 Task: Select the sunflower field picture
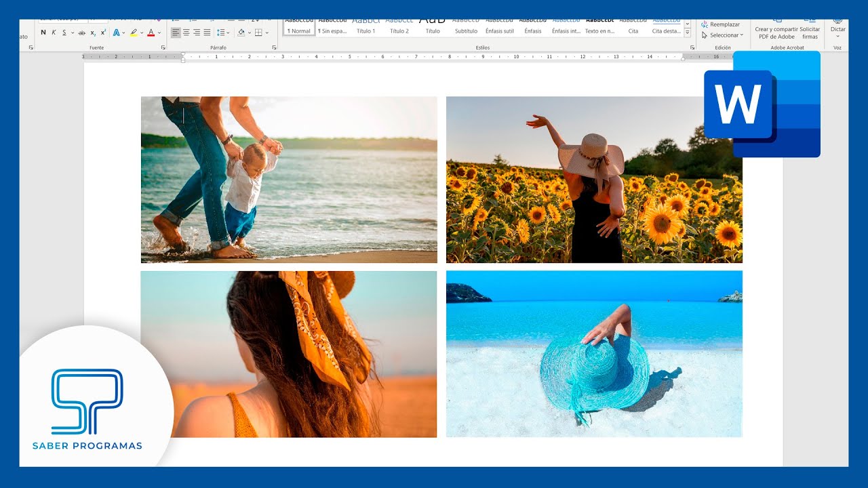[594, 180]
